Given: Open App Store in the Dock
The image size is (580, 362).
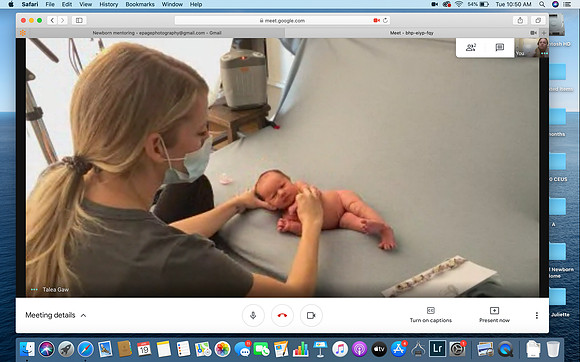Looking at the screenshot, I should tap(398, 349).
